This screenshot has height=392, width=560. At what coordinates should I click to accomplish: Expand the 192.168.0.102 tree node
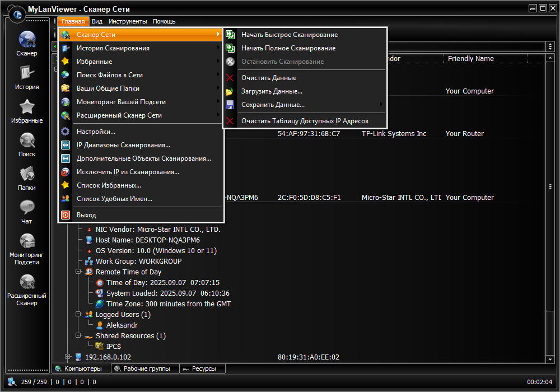[68, 357]
